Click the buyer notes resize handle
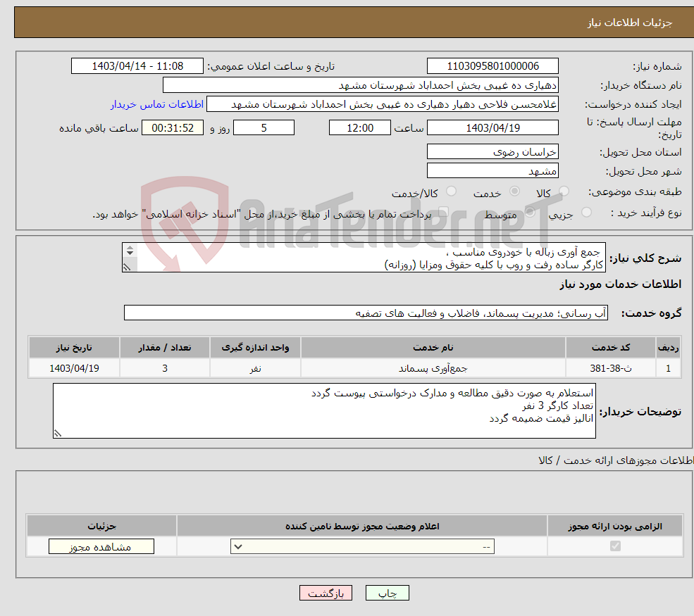The image size is (694, 616). click(x=58, y=434)
